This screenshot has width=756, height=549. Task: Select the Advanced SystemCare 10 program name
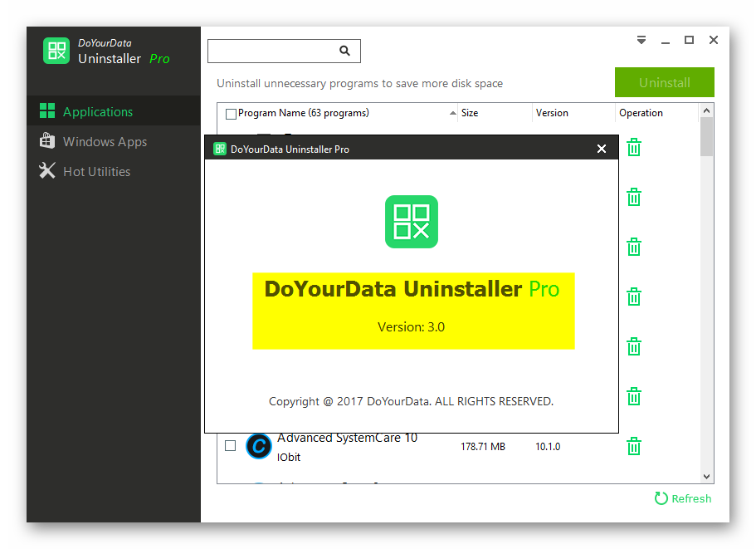tap(347, 438)
